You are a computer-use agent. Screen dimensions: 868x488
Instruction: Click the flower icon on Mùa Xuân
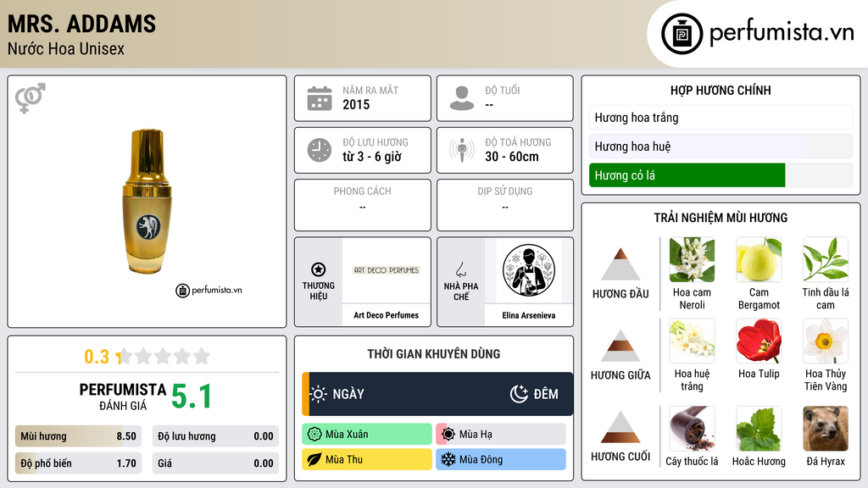pos(314,435)
